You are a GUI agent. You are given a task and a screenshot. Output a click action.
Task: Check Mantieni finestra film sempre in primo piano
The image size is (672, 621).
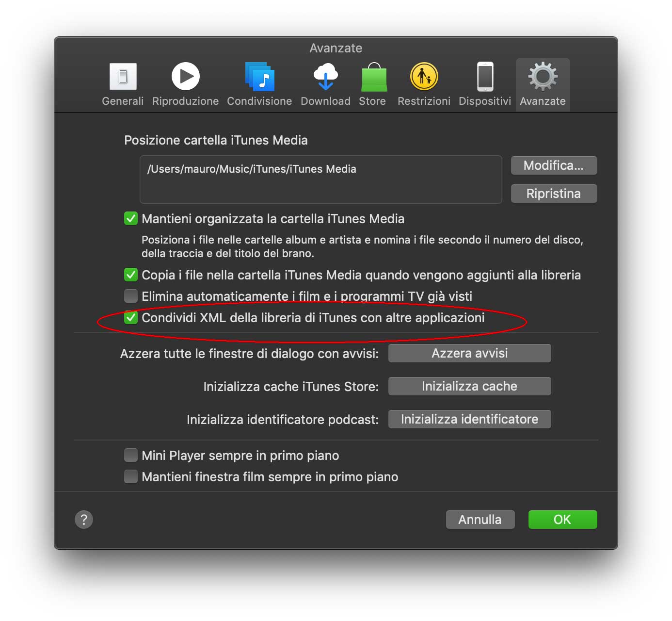pos(131,476)
